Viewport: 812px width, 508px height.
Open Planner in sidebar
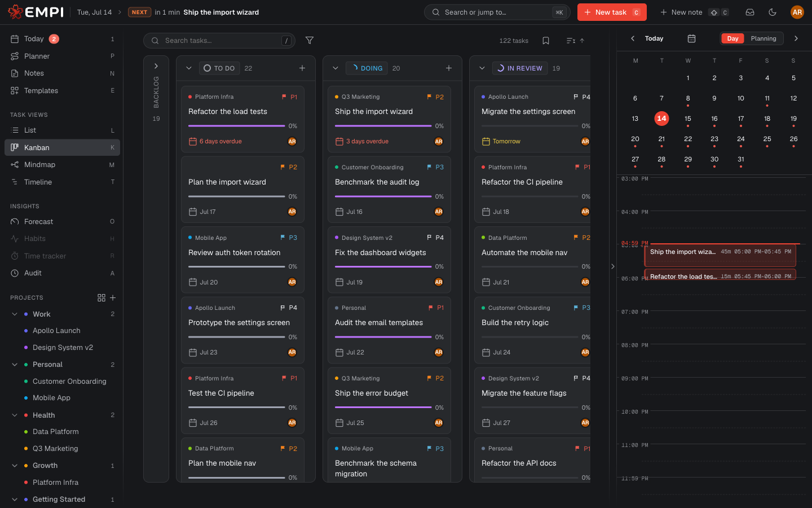click(62, 56)
